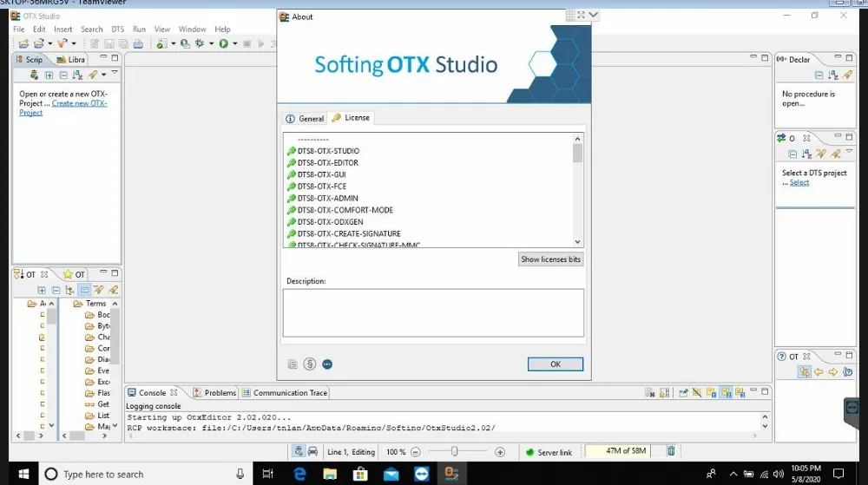Sort alphabetically in Script panel toolbar
This screenshot has height=485, width=868.
point(77,75)
